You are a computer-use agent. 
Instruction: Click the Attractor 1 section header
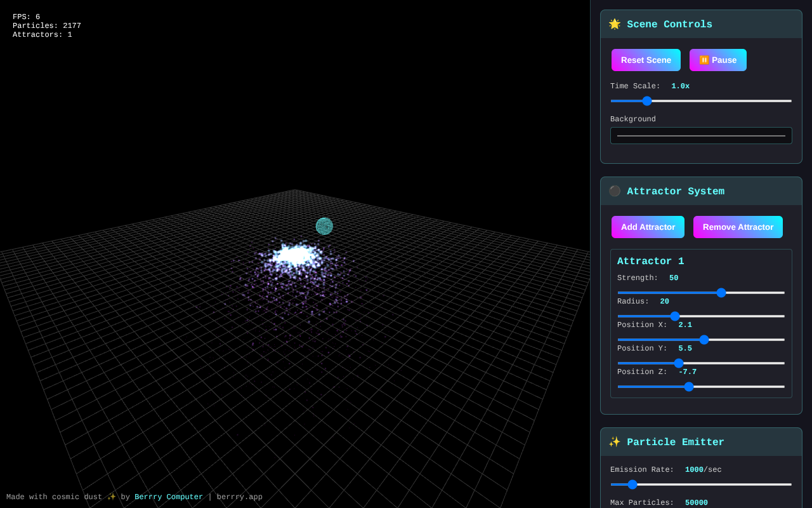point(651,261)
